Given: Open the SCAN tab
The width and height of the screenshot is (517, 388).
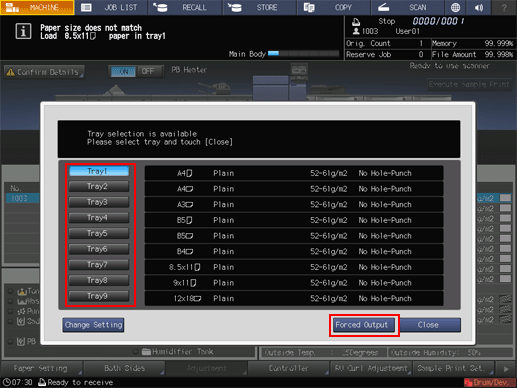Looking at the screenshot, I should pyautogui.click(x=408, y=7).
